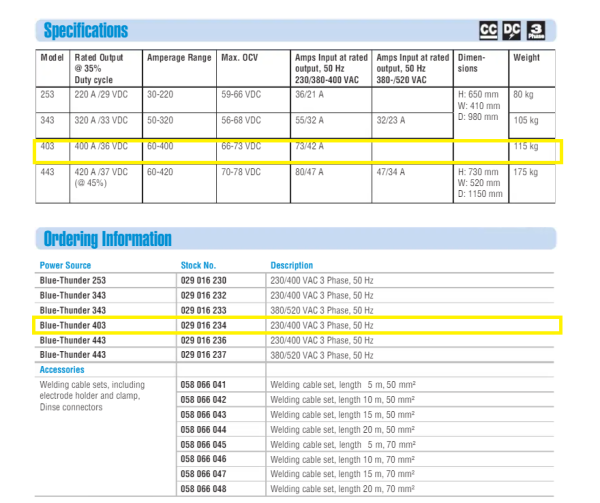Click the Weight column header

pos(527,58)
